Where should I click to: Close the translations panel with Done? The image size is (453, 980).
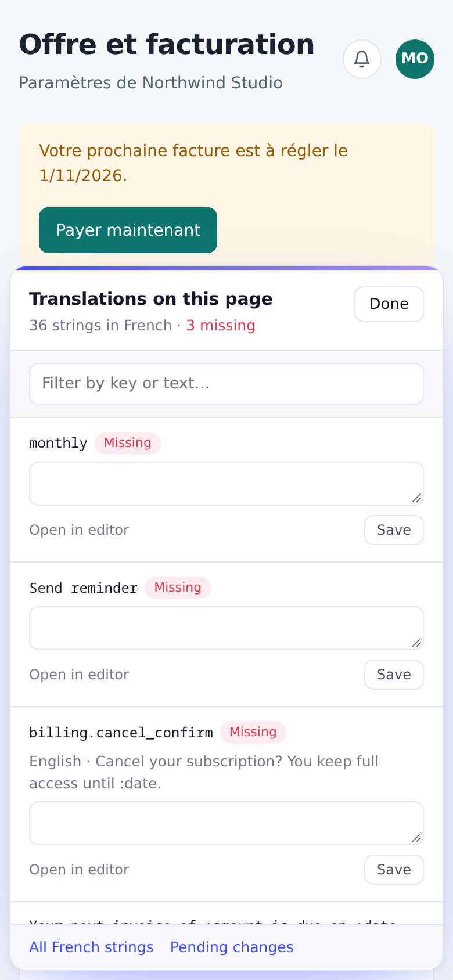pos(389,304)
